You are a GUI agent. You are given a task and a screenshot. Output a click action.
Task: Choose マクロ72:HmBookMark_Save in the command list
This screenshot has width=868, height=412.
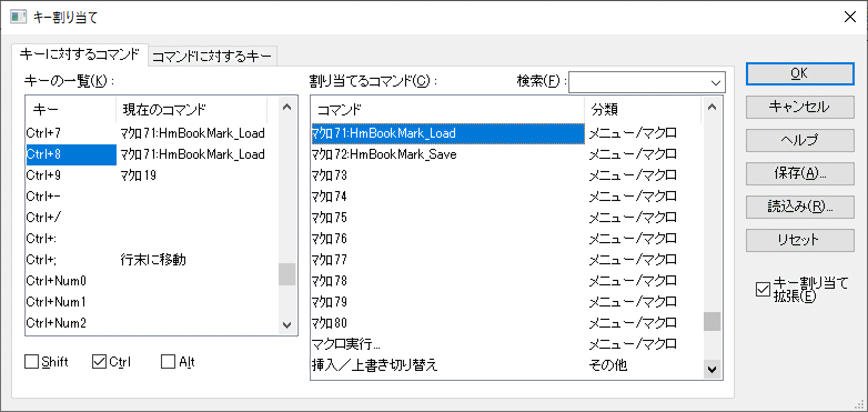[x=384, y=154]
